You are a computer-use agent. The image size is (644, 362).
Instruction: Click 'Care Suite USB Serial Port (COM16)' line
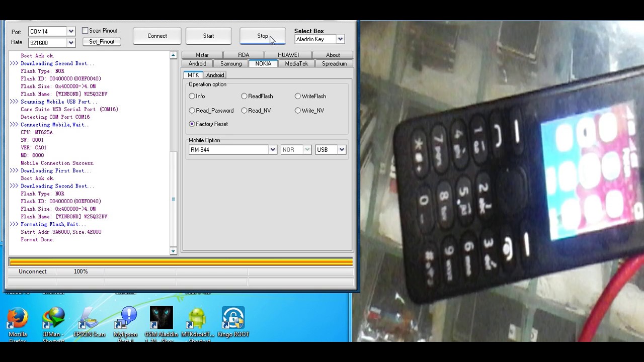[69, 109]
